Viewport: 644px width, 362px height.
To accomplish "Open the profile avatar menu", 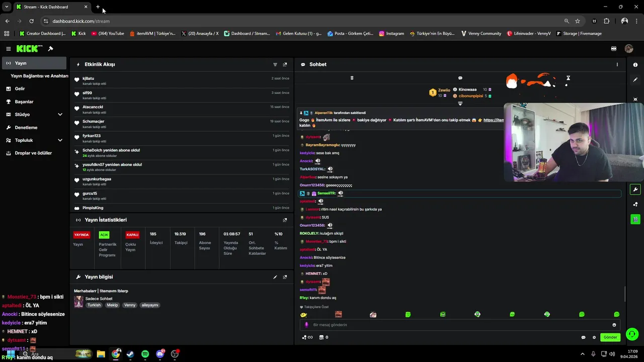I will [x=628, y=49].
